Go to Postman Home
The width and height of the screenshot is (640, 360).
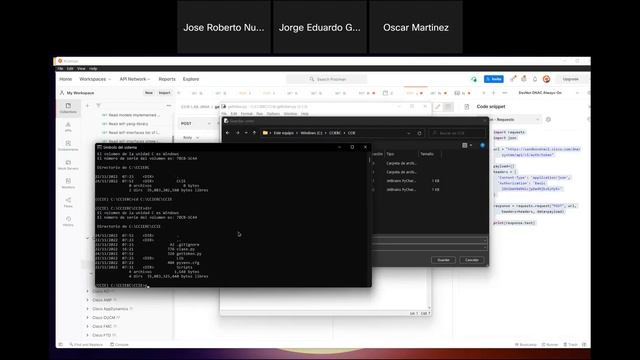coord(66,79)
